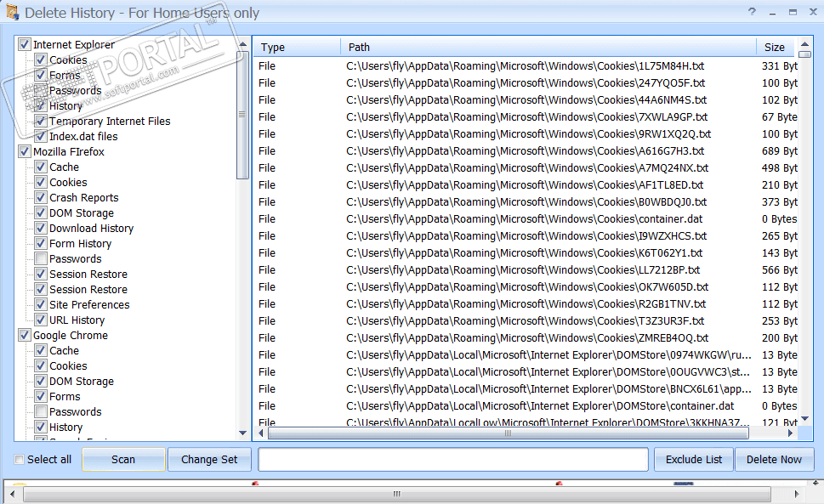824x504 pixels.
Task: Click the bottom window scroll left arrow
Action: pyautogui.click(x=12, y=494)
